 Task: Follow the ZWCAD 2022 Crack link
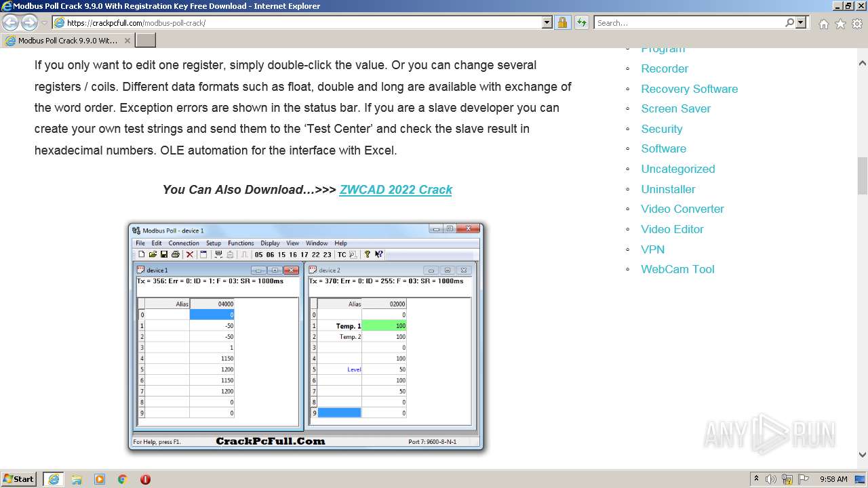396,190
